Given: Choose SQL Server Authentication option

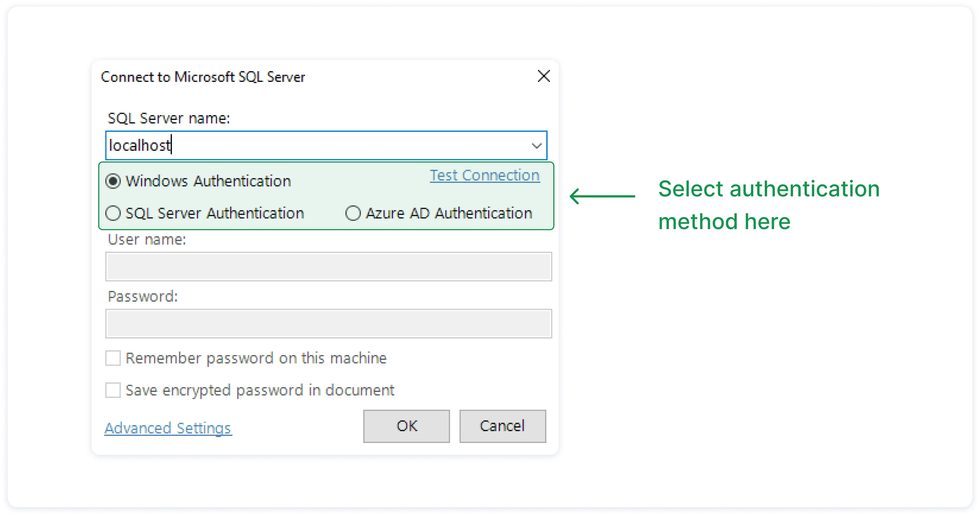Looking at the screenshot, I should click(x=113, y=213).
